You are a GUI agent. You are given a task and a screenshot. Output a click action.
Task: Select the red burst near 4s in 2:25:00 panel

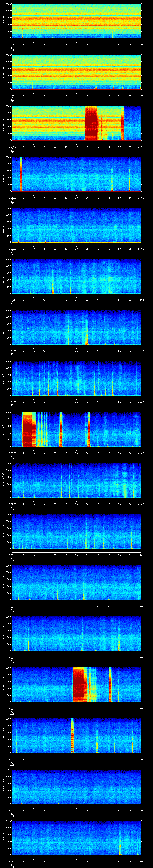[x=21, y=174]
